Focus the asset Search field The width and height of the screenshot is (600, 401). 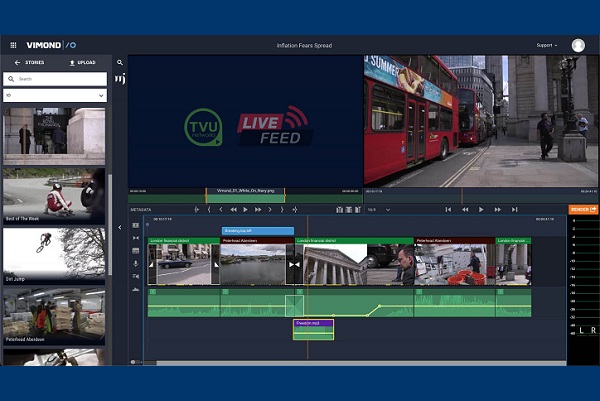55,79
